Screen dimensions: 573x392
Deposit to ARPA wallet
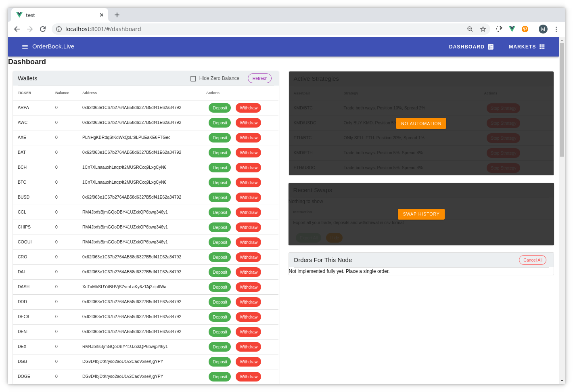point(220,108)
